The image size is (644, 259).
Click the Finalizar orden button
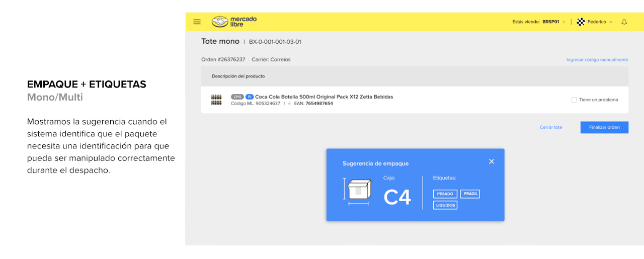coord(604,127)
